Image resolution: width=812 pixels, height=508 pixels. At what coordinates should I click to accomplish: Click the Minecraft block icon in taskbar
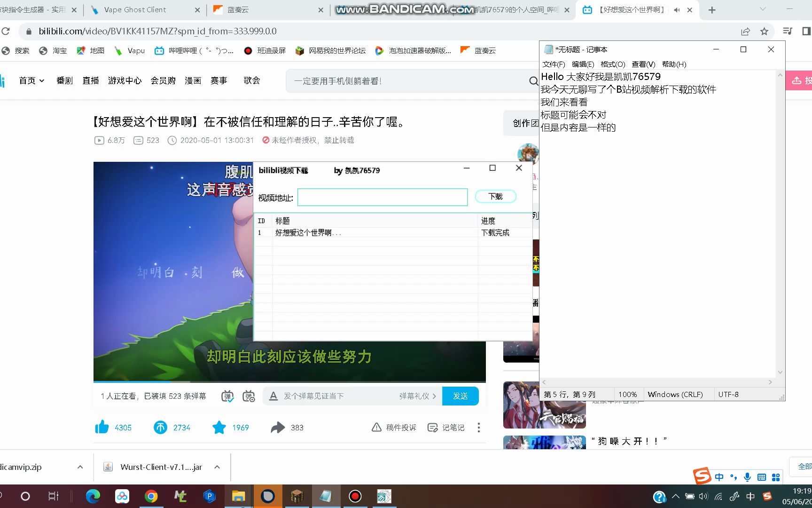pos(297,496)
